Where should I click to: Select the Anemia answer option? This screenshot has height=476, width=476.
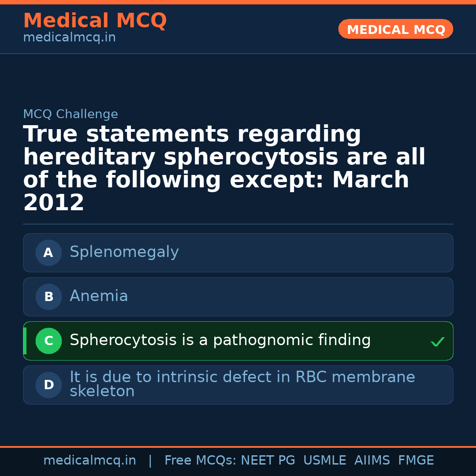(x=99, y=296)
